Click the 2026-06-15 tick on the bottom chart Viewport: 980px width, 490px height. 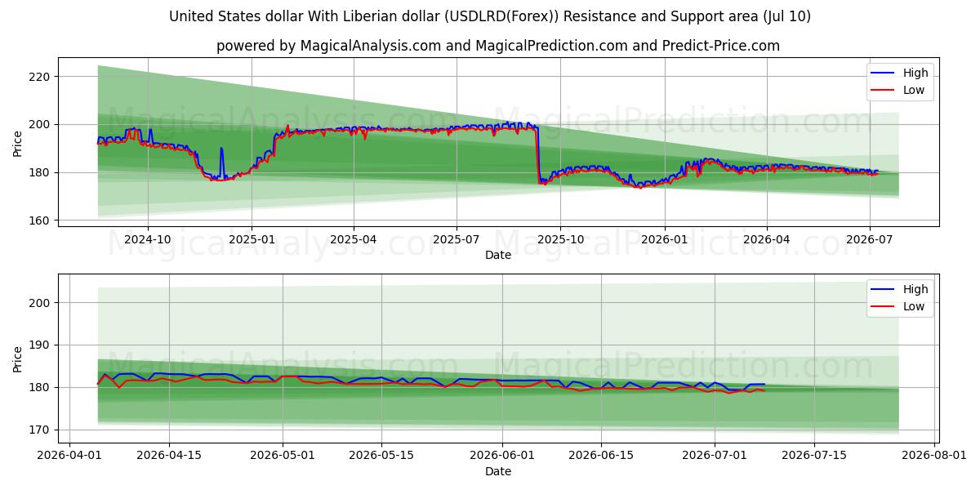(x=601, y=456)
